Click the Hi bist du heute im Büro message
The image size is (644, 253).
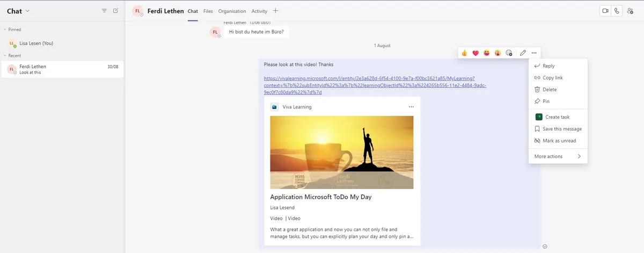point(257,32)
